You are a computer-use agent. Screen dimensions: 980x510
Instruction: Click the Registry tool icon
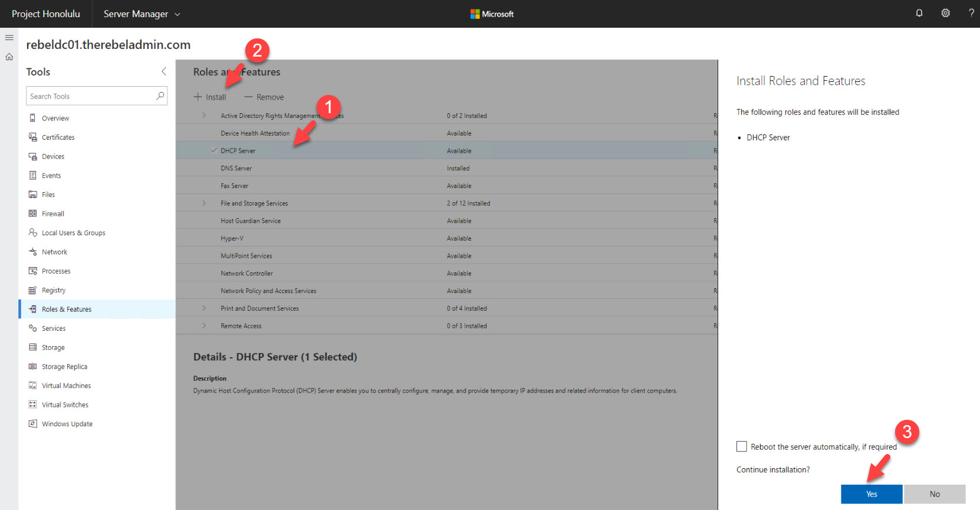[x=32, y=290]
